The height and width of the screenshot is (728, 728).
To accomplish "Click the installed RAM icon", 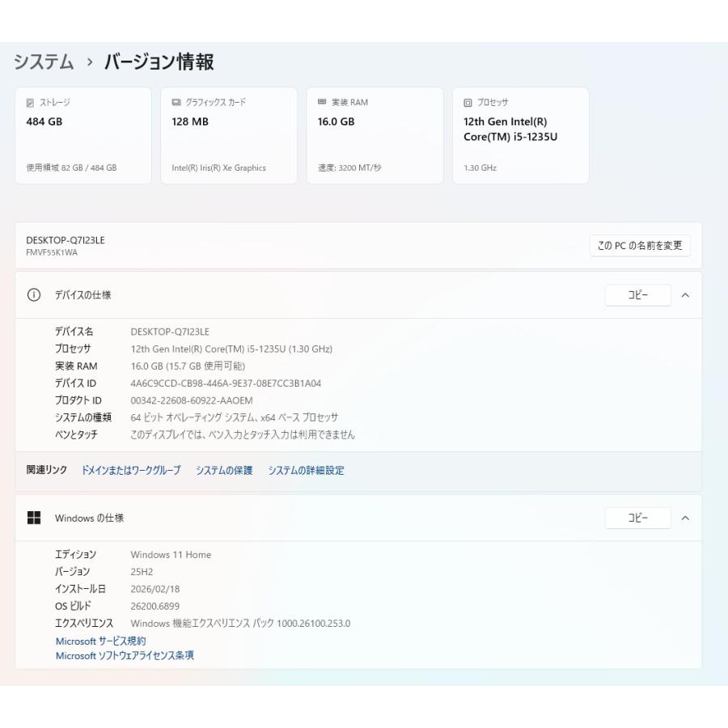I will coord(322,102).
